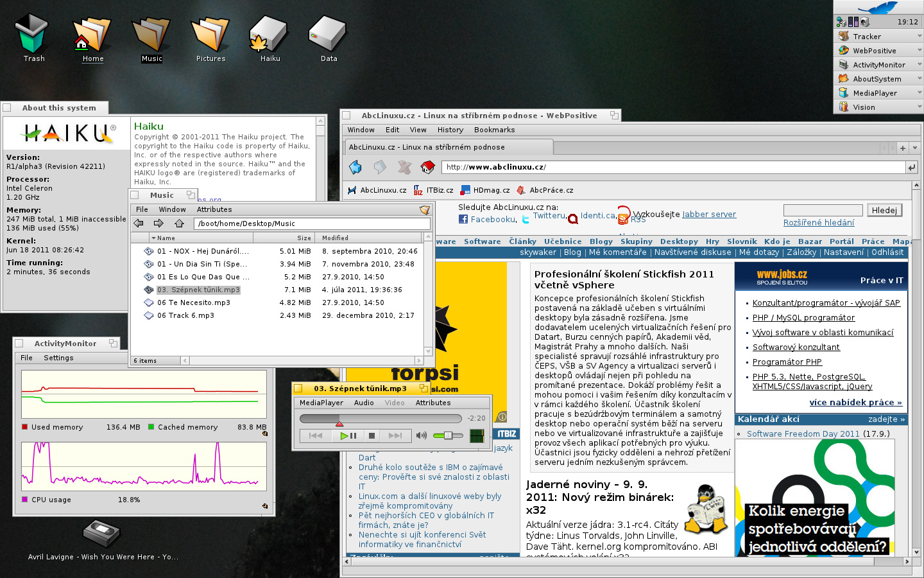The width and height of the screenshot is (924, 578).
Task: Stop playback in MediaPlayer
Action: (372, 435)
